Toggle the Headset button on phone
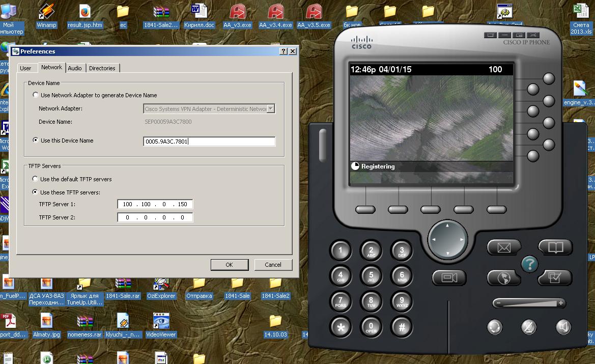 click(494, 327)
